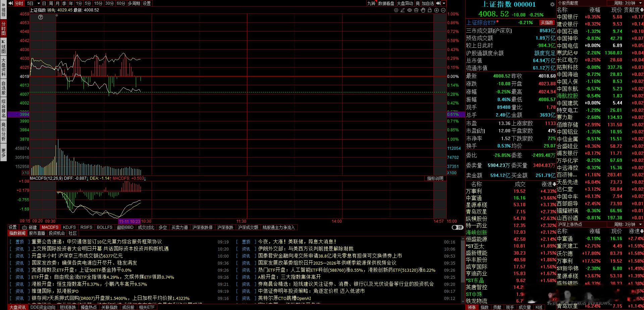Switch to 日 daily K-line period

point(44,3)
